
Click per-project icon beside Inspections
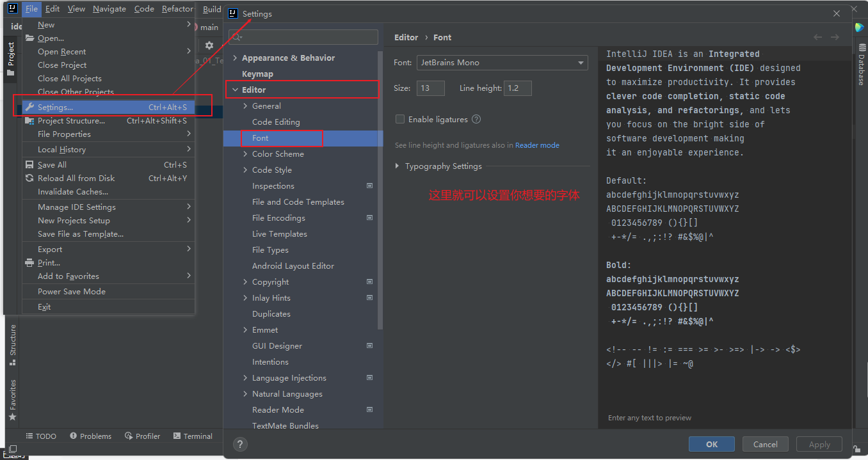click(x=369, y=186)
